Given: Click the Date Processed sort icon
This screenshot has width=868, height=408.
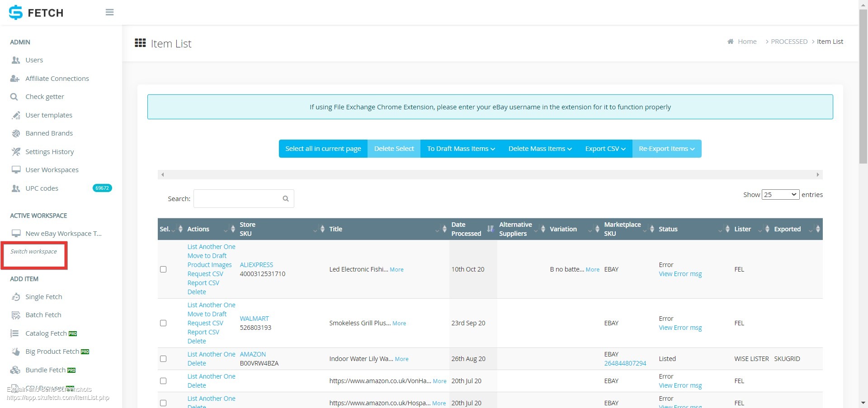Looking at the screenshot, I should (490, 229).
